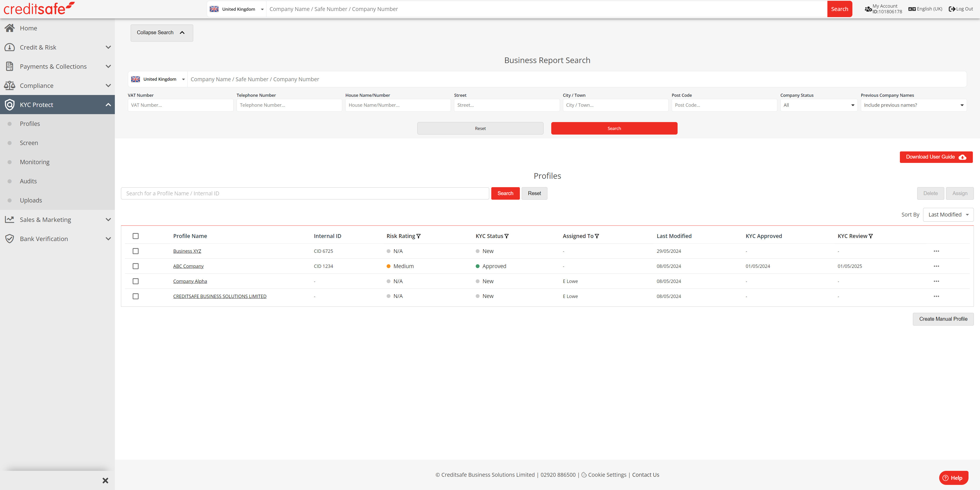Tick the checkbox for Business XYZ

pos(136,251)
